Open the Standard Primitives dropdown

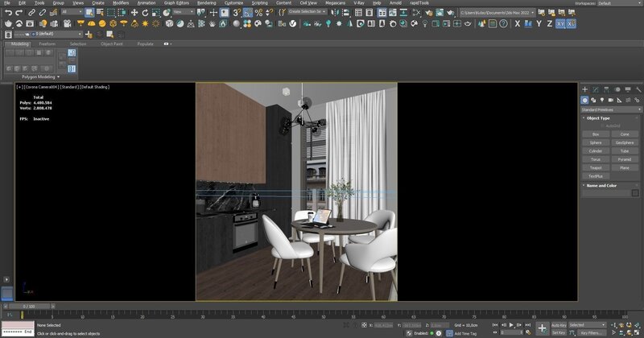tap(610, 109)
